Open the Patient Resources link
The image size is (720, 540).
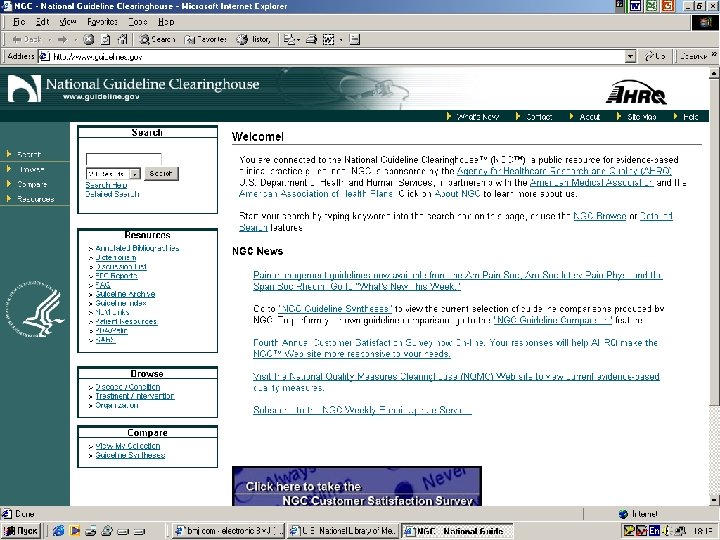[126, 321]
